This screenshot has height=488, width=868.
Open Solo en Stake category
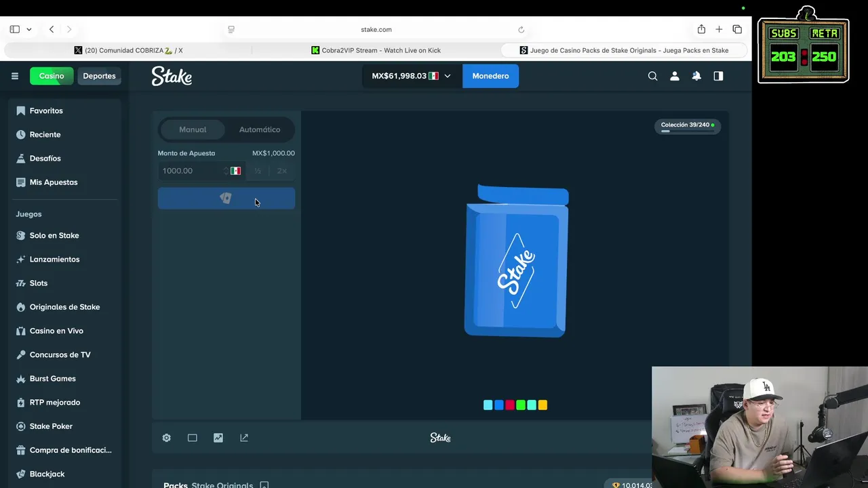[x=66, y=235]
